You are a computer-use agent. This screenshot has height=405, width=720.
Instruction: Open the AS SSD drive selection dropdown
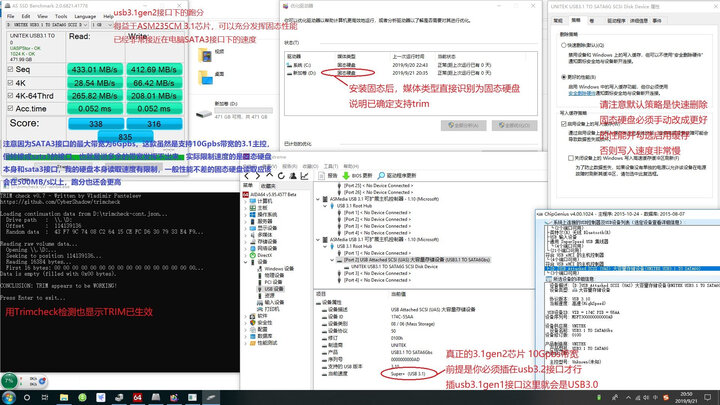[x=47, y=25]
